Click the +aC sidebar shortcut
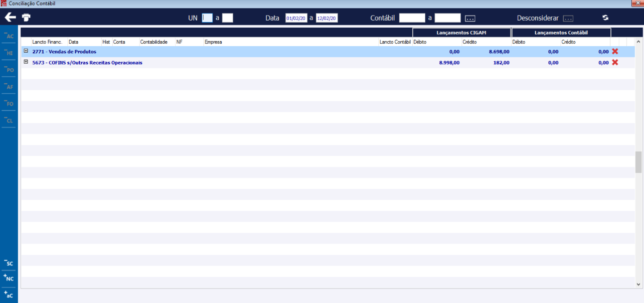644x303 pixels. [9, 294]
